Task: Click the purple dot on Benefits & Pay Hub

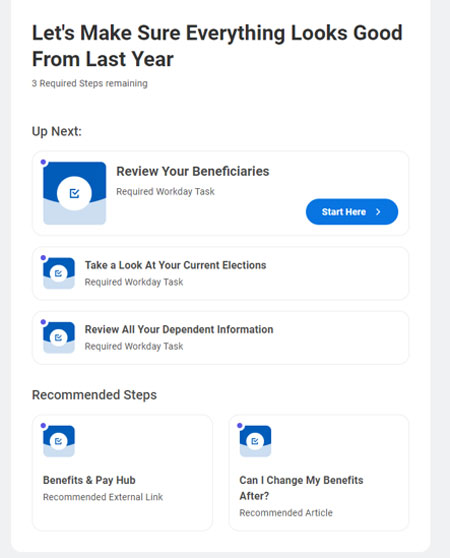Action: click(x=43, y=426)
